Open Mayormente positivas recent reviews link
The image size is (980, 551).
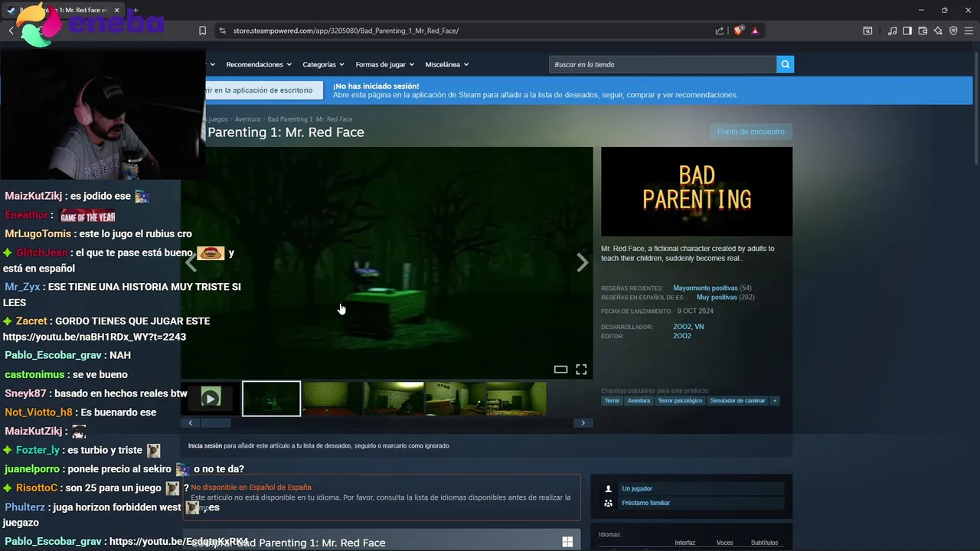pyautogui.click(x=705, y=289)
